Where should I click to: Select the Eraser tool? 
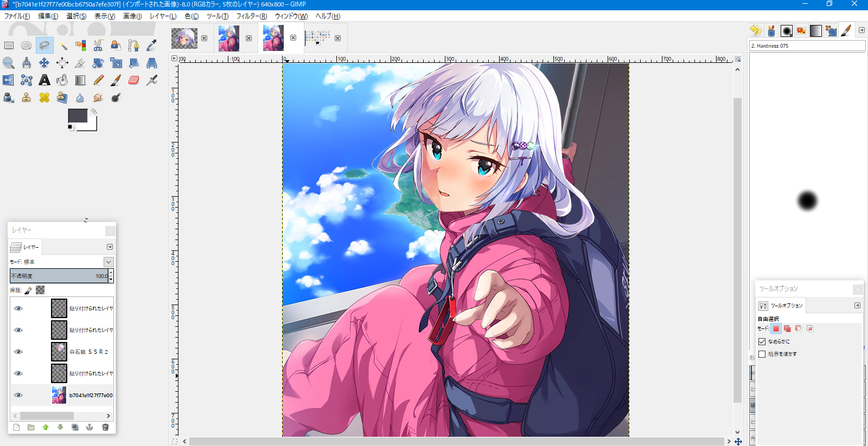coord(134,80)
